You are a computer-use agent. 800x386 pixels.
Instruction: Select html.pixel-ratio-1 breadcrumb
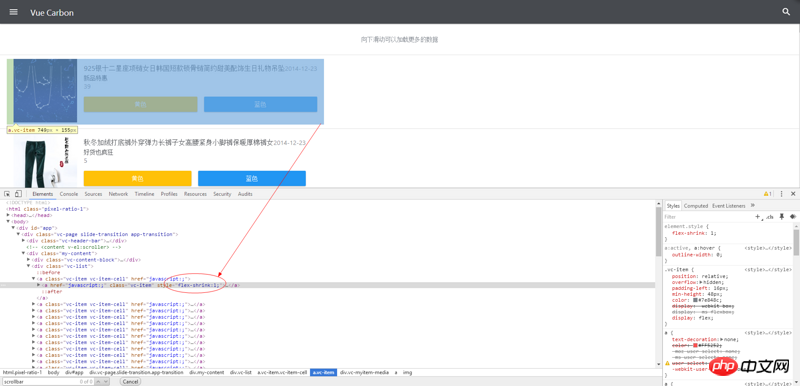click(22, 373)
